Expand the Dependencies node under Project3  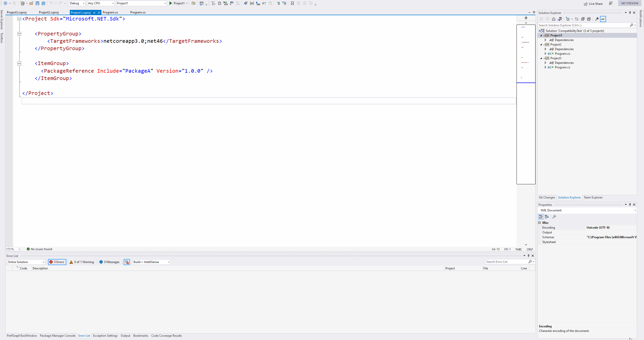pyautogui.click(x=546, y=63)
